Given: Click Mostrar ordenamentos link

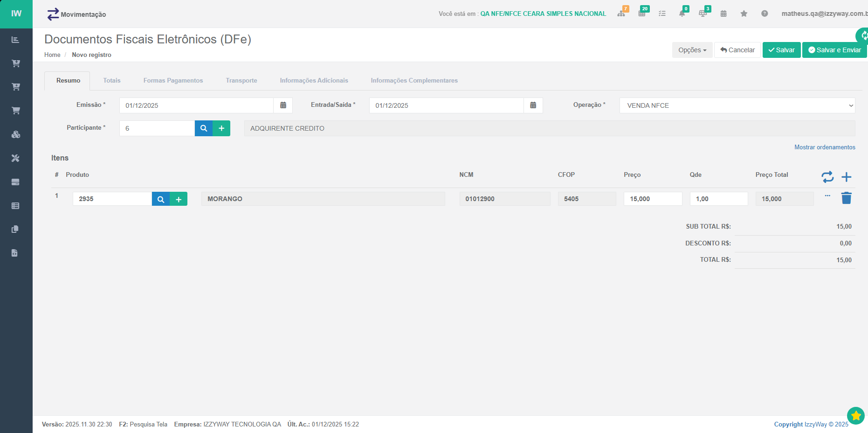Looking at the screenshot, I should [x=825, y=147].
